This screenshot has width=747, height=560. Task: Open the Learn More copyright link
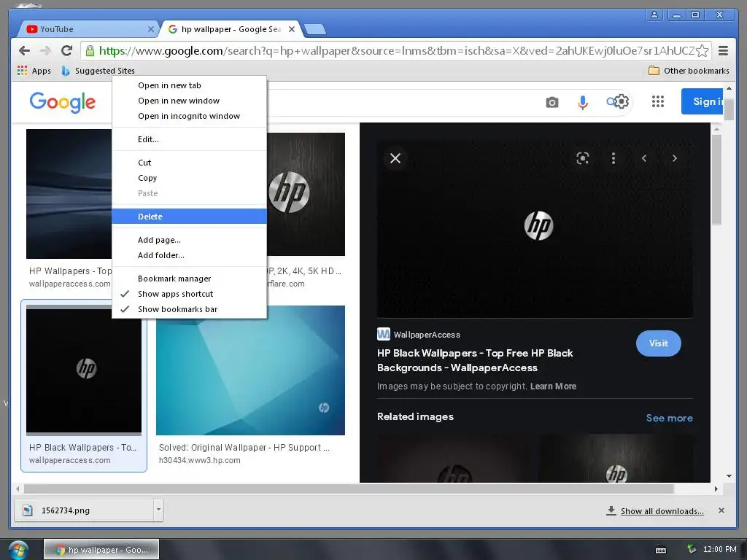553,386
